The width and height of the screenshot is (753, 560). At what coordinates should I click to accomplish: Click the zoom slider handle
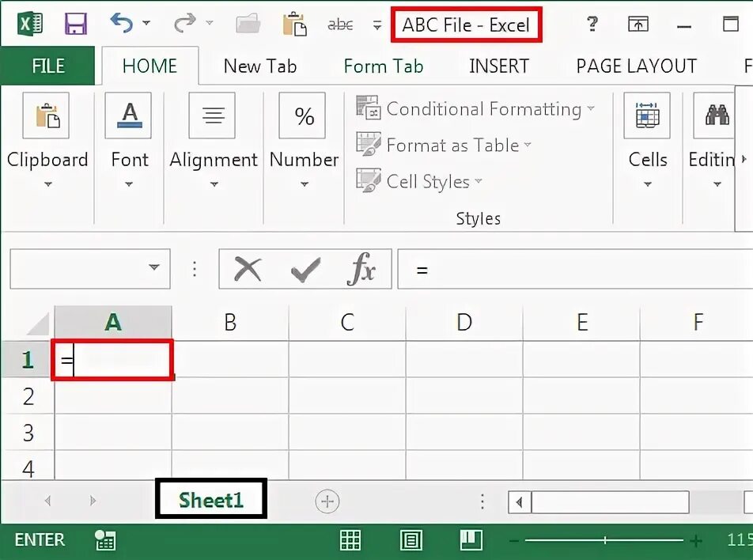(605, 540)
